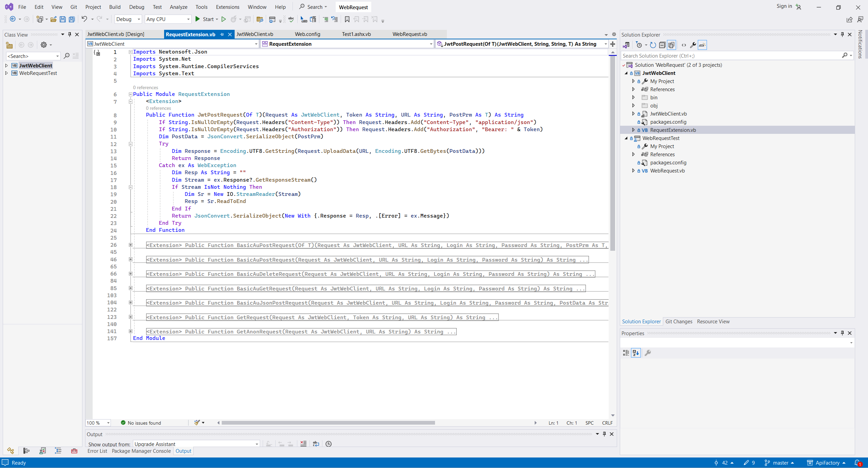Click the Save All toolbar icon

coord(72,19)
